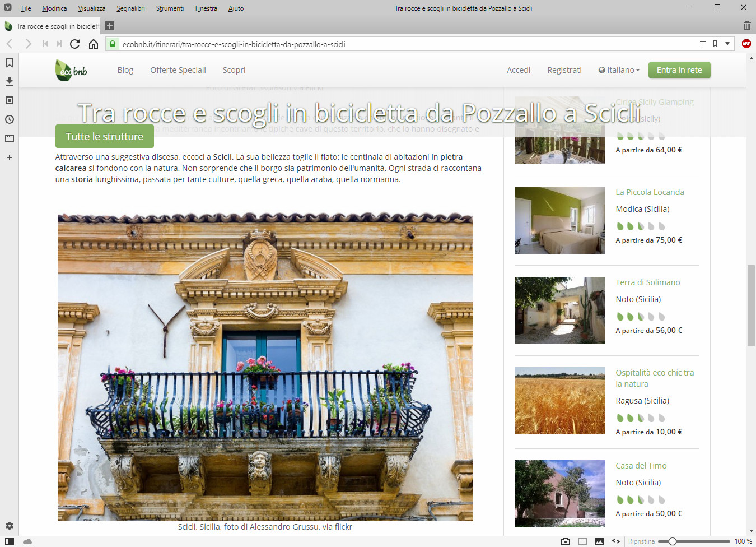Open the History panel in sidebar
The height and width of the screenshot is (547, 756).
(10, 119)
